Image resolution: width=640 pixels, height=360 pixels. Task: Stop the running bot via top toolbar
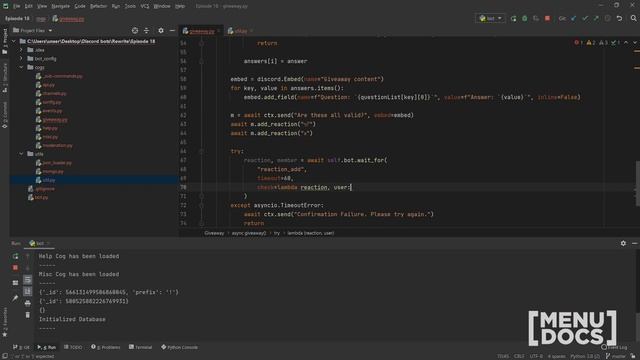[547, 18]
